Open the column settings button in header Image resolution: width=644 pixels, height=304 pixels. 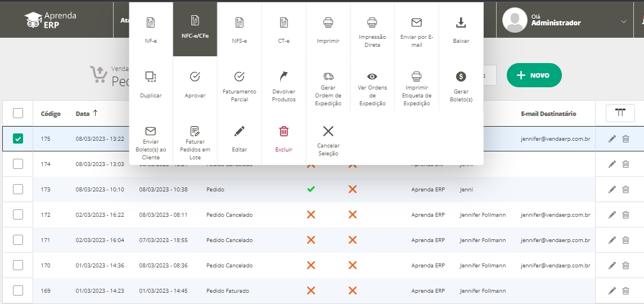click(620, 113)
